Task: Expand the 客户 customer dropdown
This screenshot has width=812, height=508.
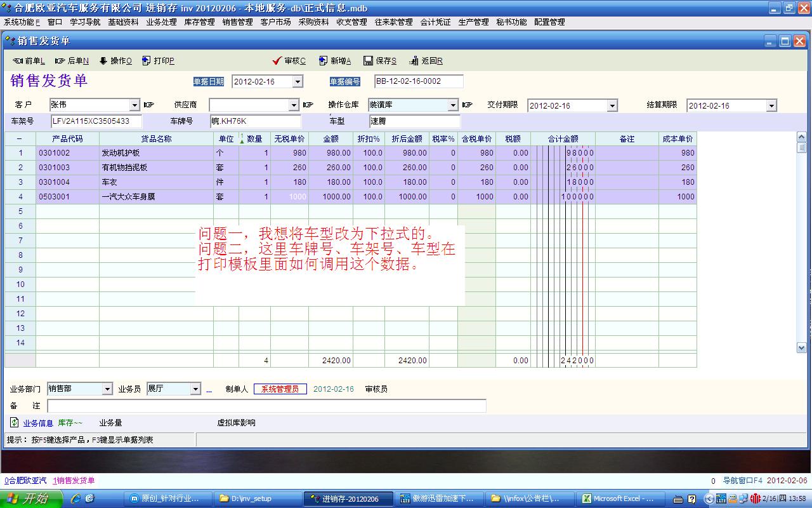Action: click(134, 105)
